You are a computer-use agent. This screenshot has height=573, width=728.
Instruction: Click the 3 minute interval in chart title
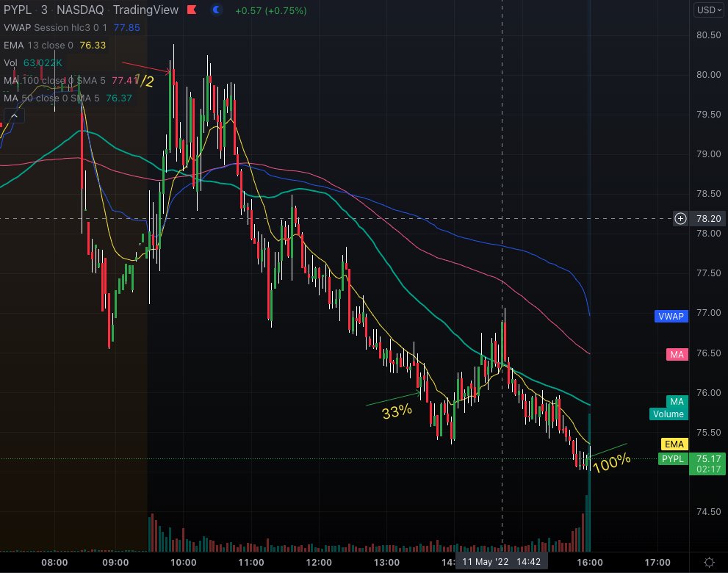(44, 10)
